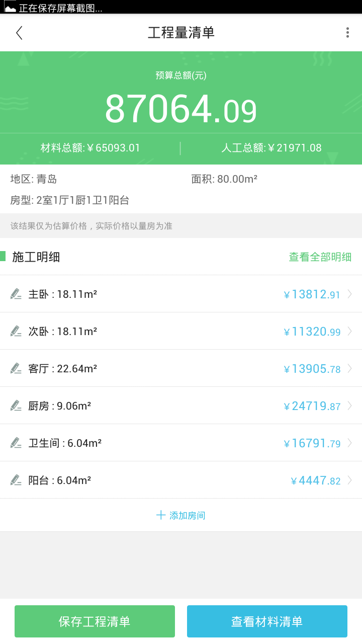The width and height of the screenshot is (362, 644).
Task: Click the edit pencil icon for 次卧
Action: tap(16, 331)
